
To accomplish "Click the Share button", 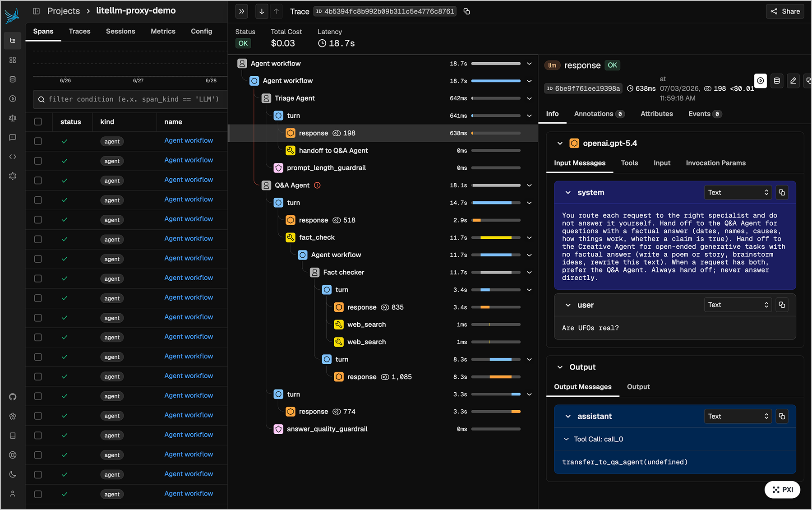I will pyautogui.click(x=785, y=11).
